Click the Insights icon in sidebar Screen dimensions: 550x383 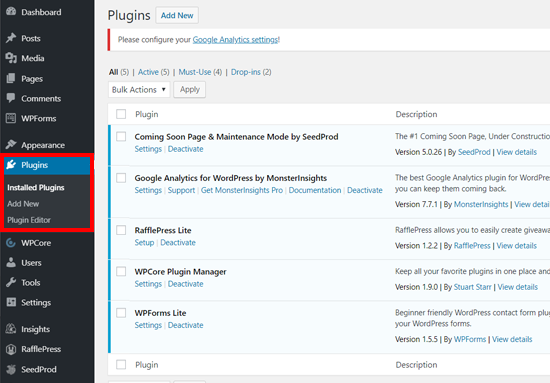click(x=11, y=329)
